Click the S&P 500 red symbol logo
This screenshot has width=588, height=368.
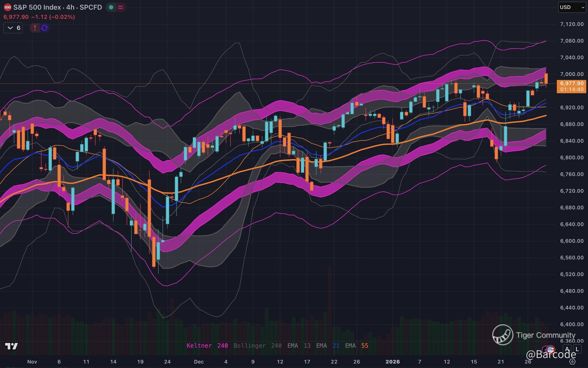tap(7, 7)
